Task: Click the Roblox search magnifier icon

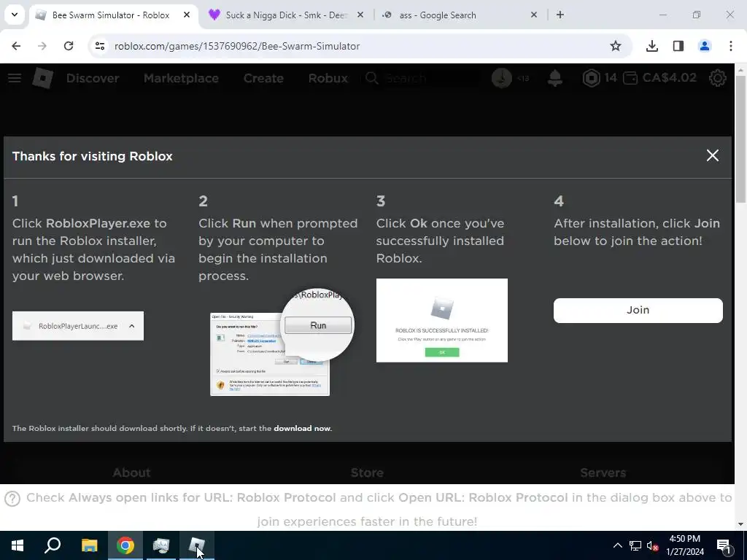Action: (x=372, y=78)
